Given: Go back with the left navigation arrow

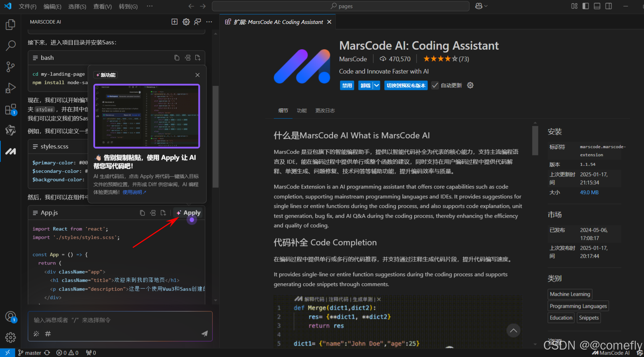Looking at the screenshot, I should (x=191, y=6).
